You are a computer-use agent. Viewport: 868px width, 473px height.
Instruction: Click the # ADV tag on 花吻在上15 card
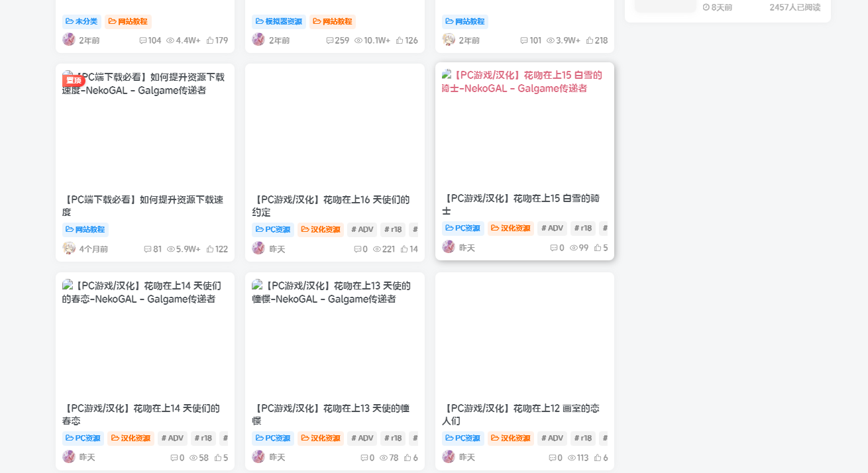pos(552,229)
